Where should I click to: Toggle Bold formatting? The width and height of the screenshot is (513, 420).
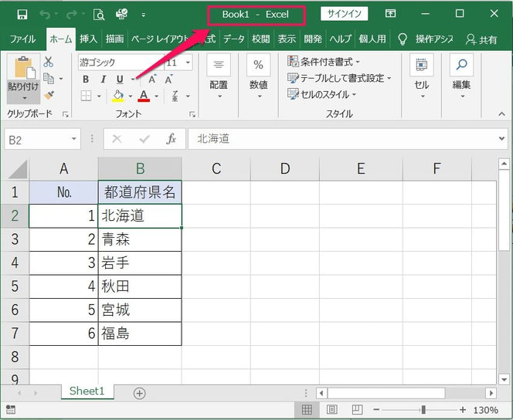[x=86, y=79]
